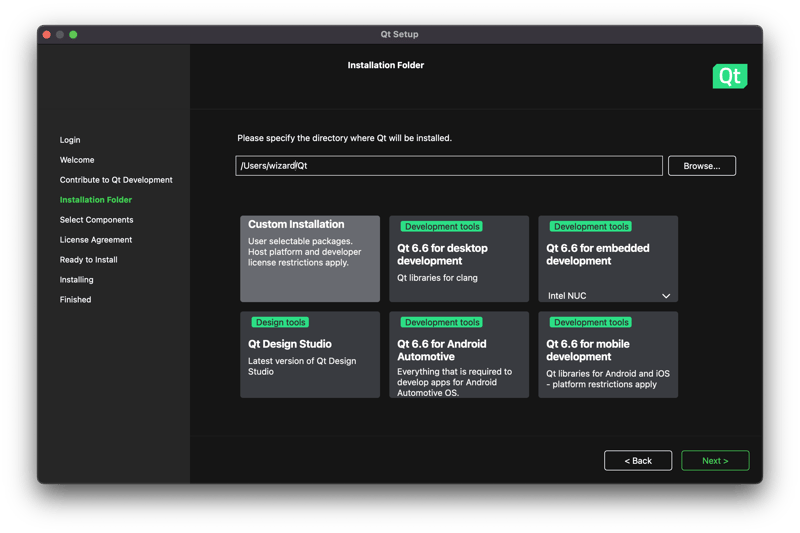The height and width of the screenshot is (533, 800).
Task: Jump to License Agreement step
Action: pyautogui.click(x=95, y=239)
